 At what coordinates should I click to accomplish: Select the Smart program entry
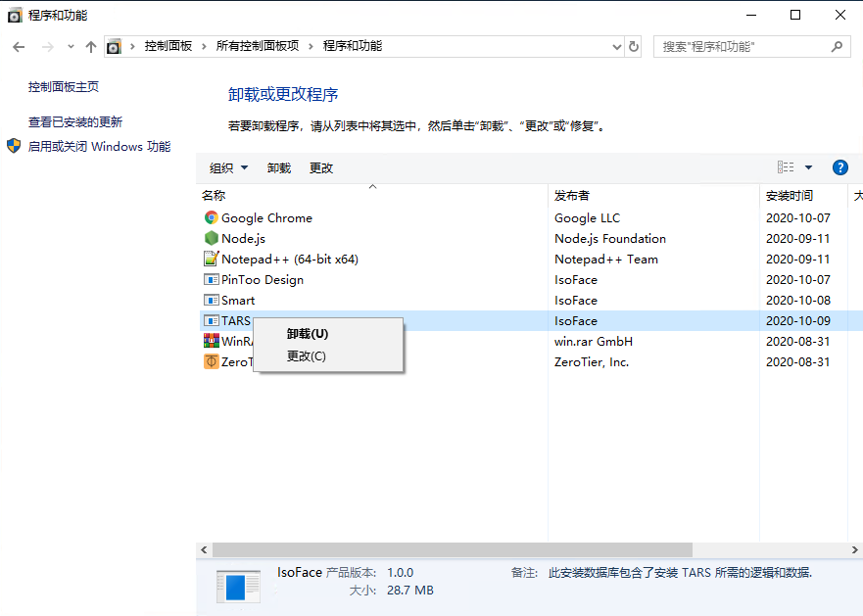(x=238, y=300)
